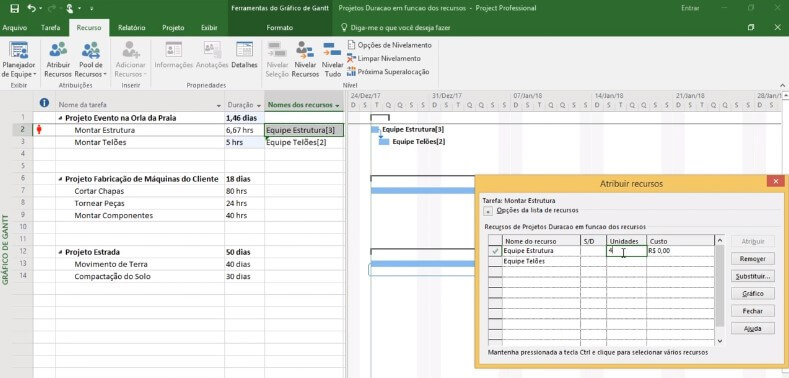Switch to the Relatório tab
Screen dimensions: 789x378
click(x=132, y=28)
